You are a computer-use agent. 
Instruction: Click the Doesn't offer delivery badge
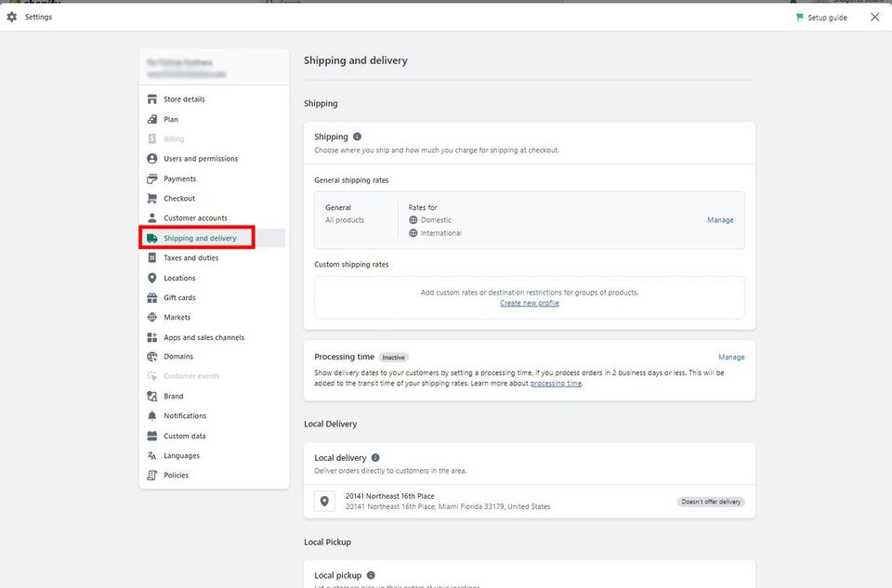(711, 502)
